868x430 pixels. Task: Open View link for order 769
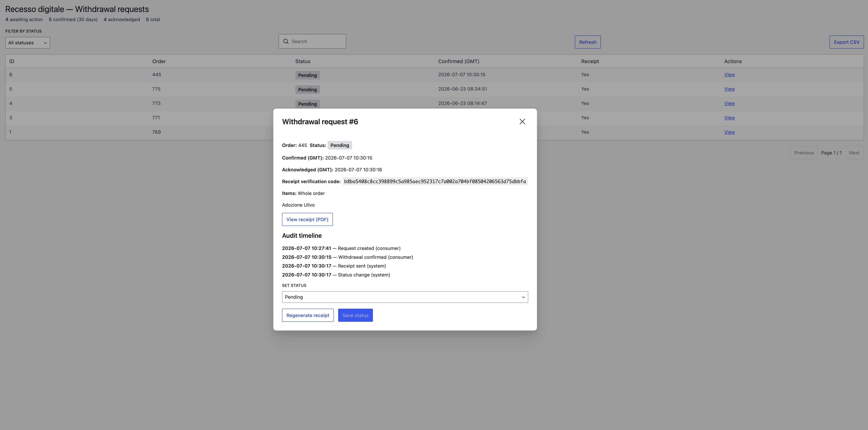(729, 132)
